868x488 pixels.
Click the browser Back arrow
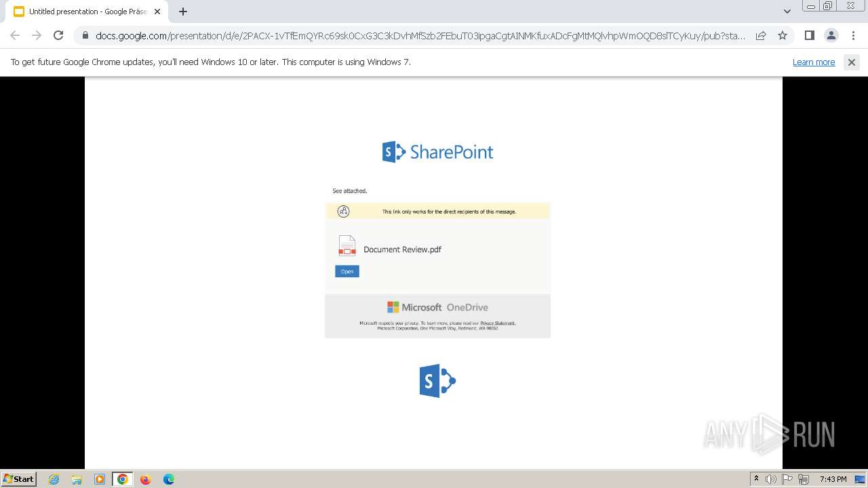click(15, 35)
